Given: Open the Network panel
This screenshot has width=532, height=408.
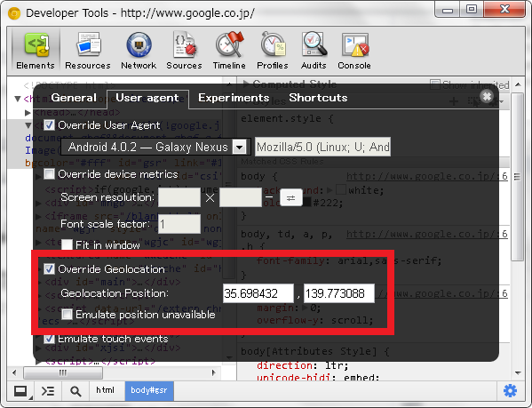Looking at the screenshot, I should (139, 52).
